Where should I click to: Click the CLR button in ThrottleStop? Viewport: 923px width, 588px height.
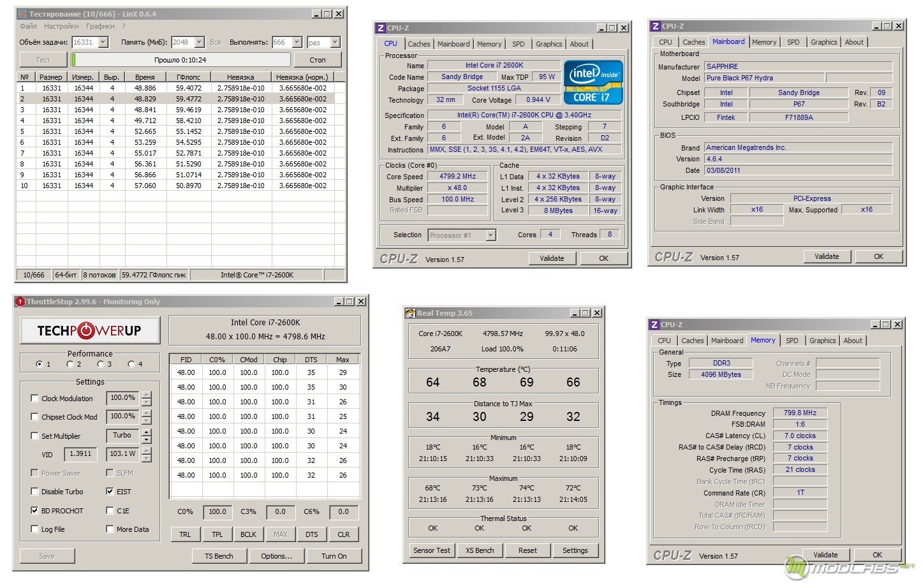click(x=344, y=534)
